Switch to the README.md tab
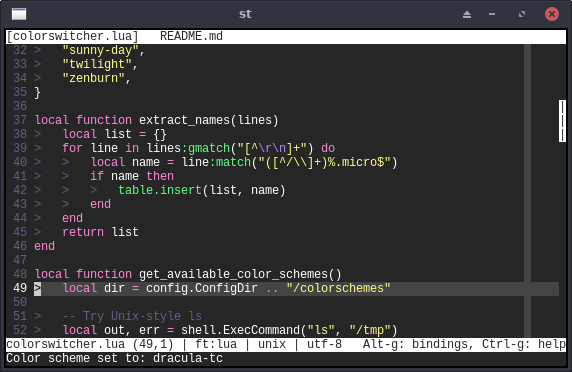This screenshot has height=372, width=572. (x=191, y=36)
